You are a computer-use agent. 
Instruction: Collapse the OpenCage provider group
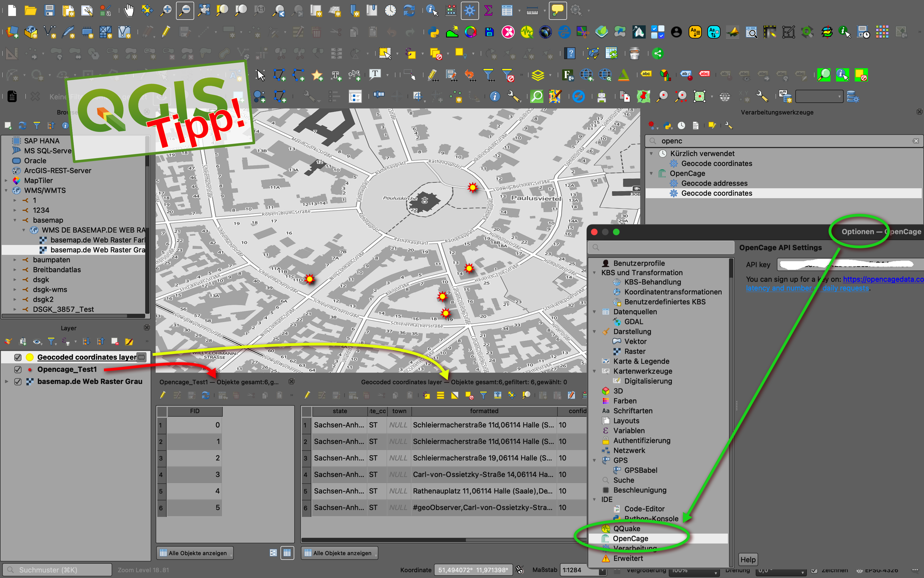651,173
